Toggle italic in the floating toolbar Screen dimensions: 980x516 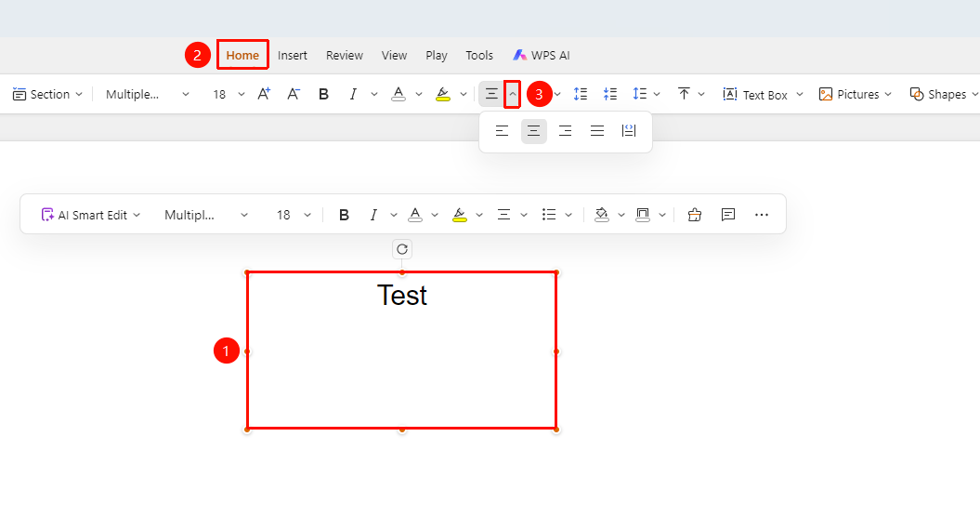[373, 215]
